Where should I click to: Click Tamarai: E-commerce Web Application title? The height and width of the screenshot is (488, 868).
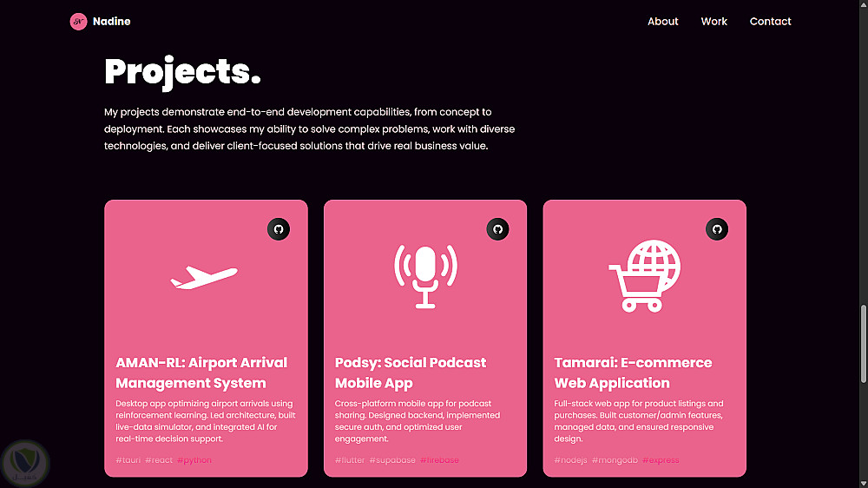click(633, 373)
